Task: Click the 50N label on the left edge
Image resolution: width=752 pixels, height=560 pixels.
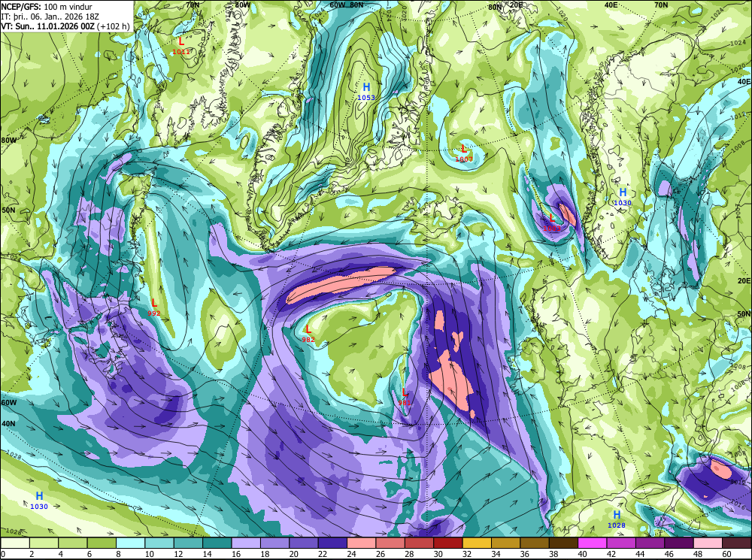Action: [x=8, y=210]
